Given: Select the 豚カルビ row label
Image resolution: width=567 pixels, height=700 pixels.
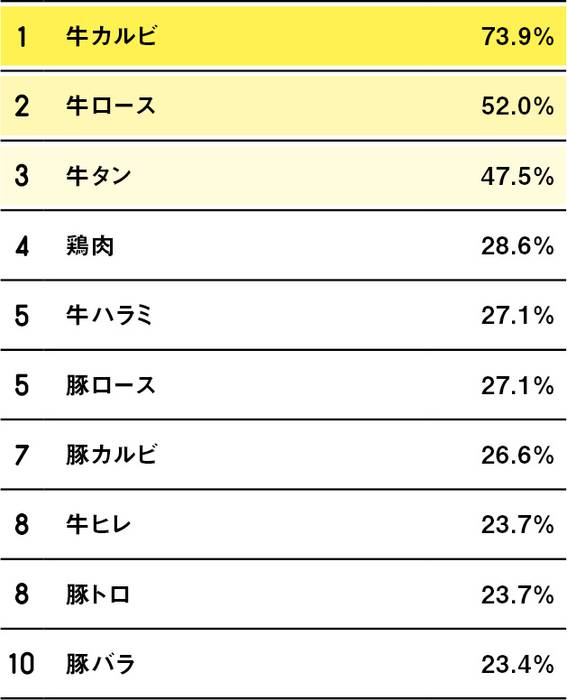Looking at the screenshot, I should (111, 455).
